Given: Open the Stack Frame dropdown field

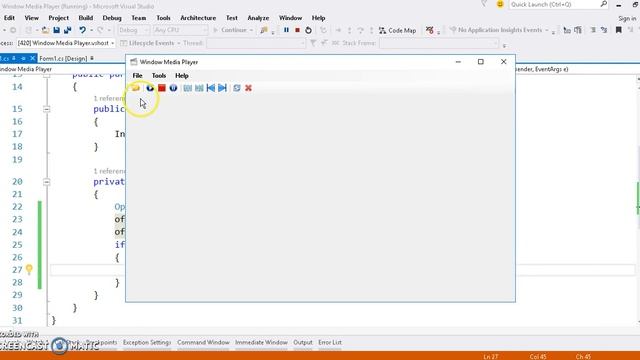Looking at the screenshot, I should click(439, 43).
